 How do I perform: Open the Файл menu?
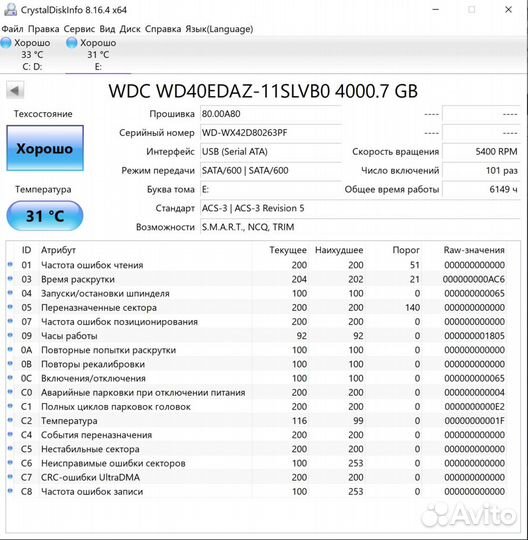click(x=12, y=29)
